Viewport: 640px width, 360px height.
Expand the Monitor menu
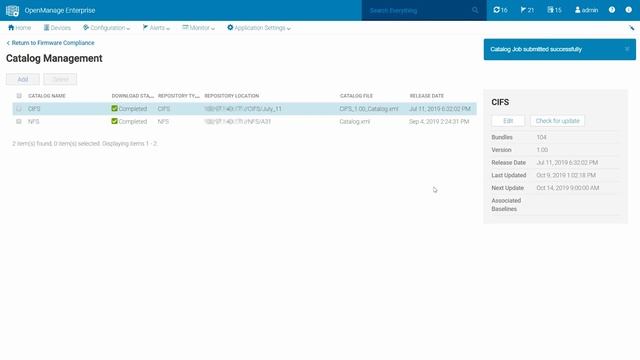coord(198,28)
